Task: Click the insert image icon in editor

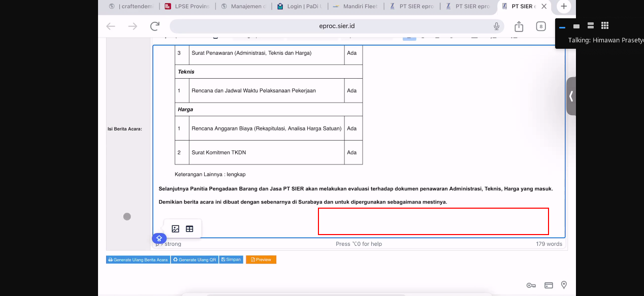Action: pos(175,229)
